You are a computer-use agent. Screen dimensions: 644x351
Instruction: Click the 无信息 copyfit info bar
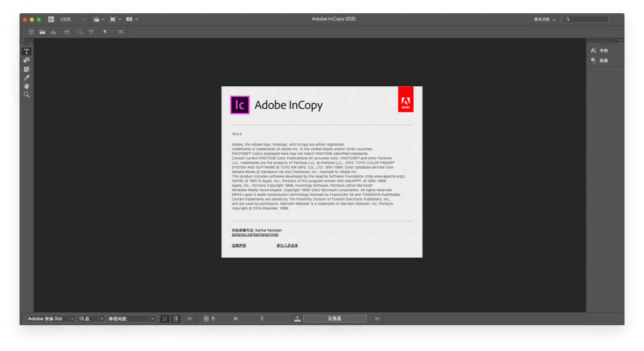[x=335, y=318]
